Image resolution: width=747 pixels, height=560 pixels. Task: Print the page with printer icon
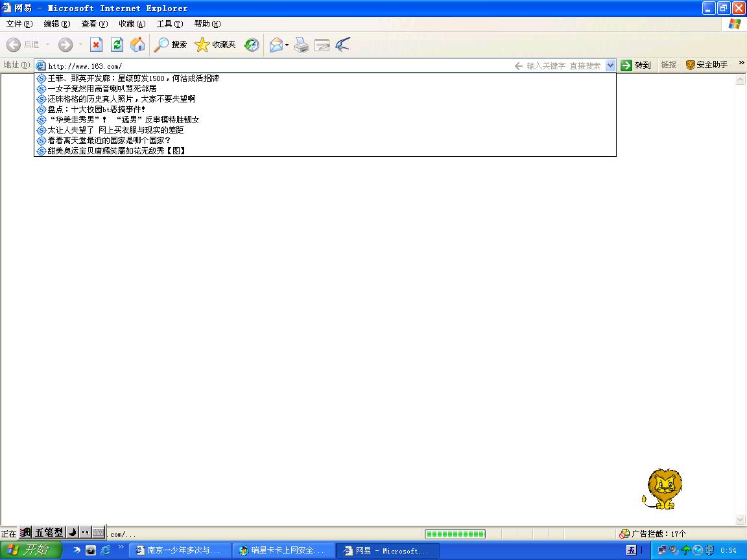(301, 45)
